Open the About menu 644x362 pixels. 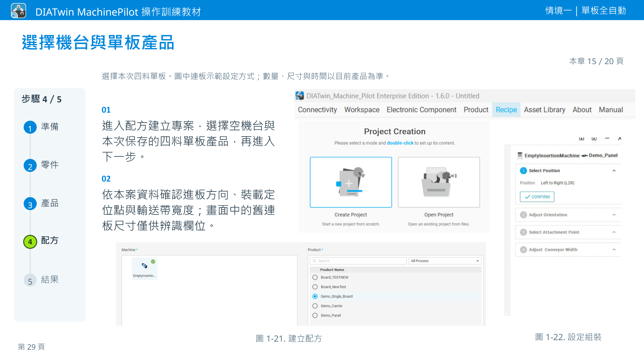(x=582, y=110)
